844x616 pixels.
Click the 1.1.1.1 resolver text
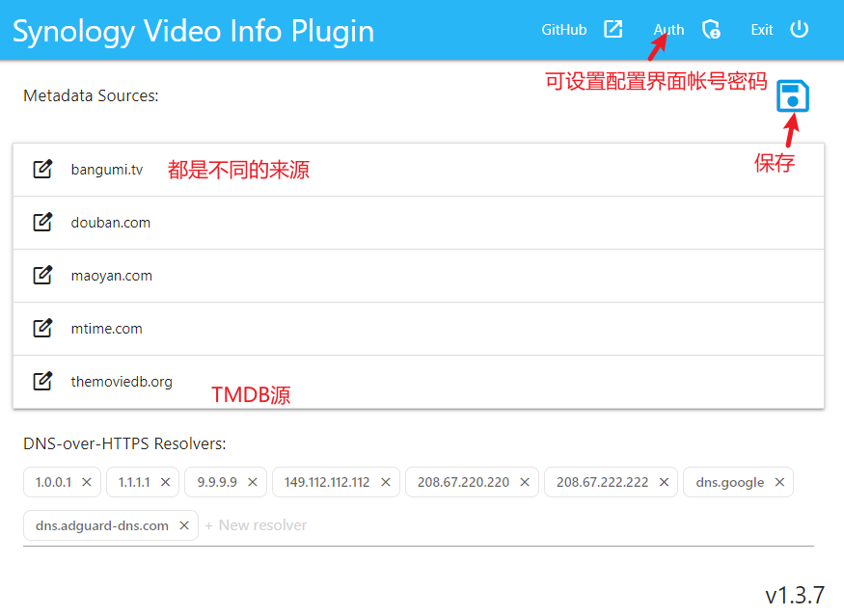click(x=134, y=482)
